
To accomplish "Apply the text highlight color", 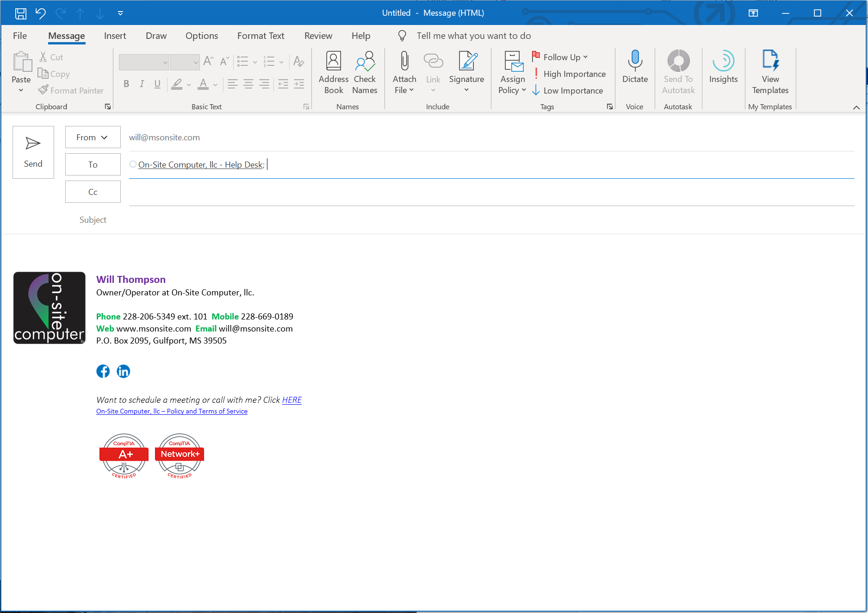I will tap(177, 84).
